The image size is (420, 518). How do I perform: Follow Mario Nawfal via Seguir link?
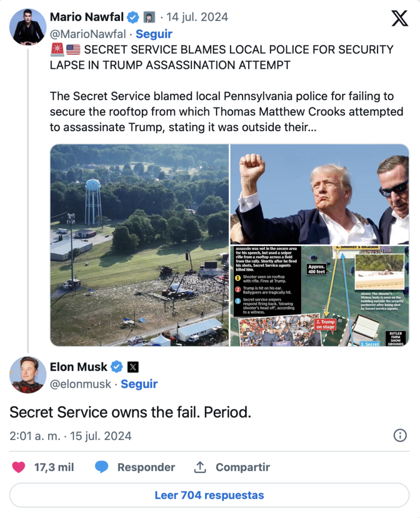[x=154, y=34]
